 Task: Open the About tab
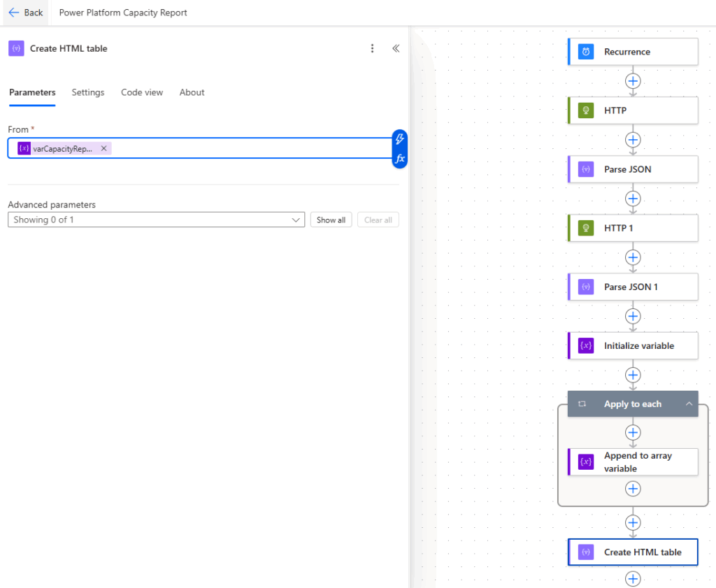pos(192,92)
